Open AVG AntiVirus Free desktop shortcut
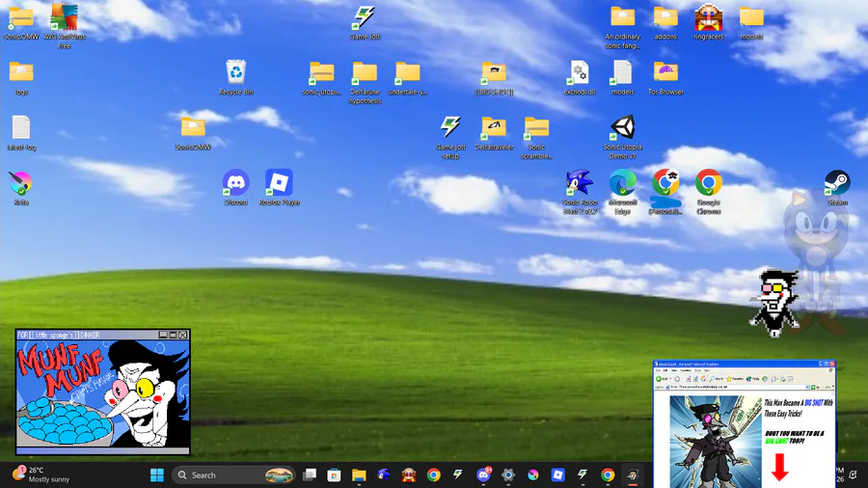The height and width of the screenshot is (488, 868). point(65,25)
